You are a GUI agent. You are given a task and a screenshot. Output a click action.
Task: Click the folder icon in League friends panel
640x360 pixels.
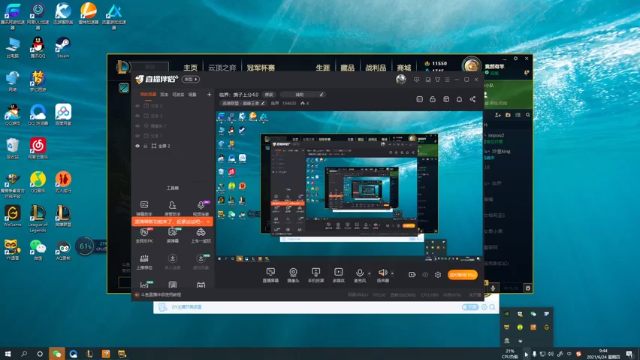[508, 116]
